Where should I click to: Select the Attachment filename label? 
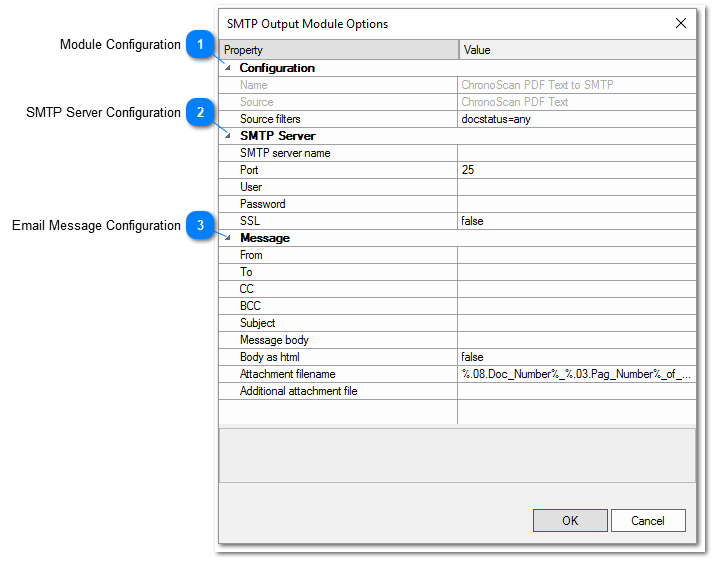pyautogui.click(x=288, y=374)
